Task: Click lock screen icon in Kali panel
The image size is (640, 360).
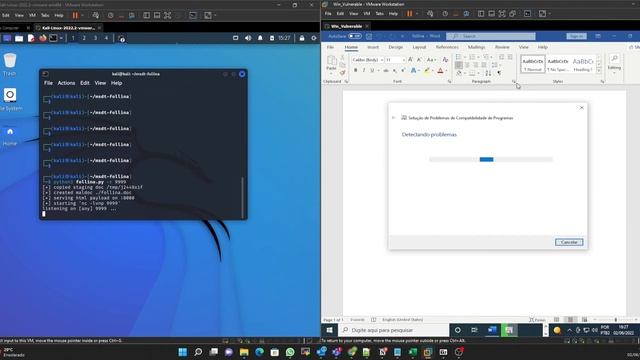Action: coord(302,38)
